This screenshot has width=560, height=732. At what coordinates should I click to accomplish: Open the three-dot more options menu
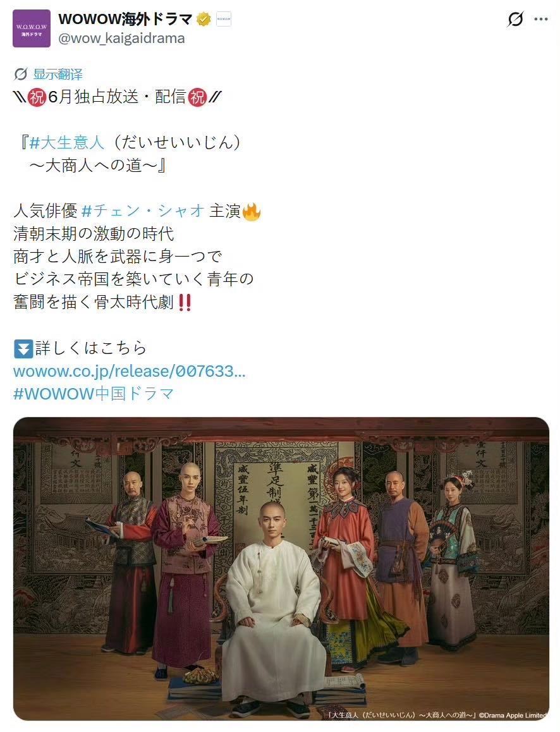click(x=541, y=19)
